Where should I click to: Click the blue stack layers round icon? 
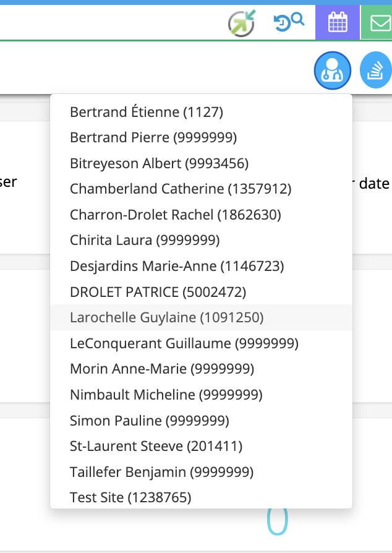pos(376,70)
